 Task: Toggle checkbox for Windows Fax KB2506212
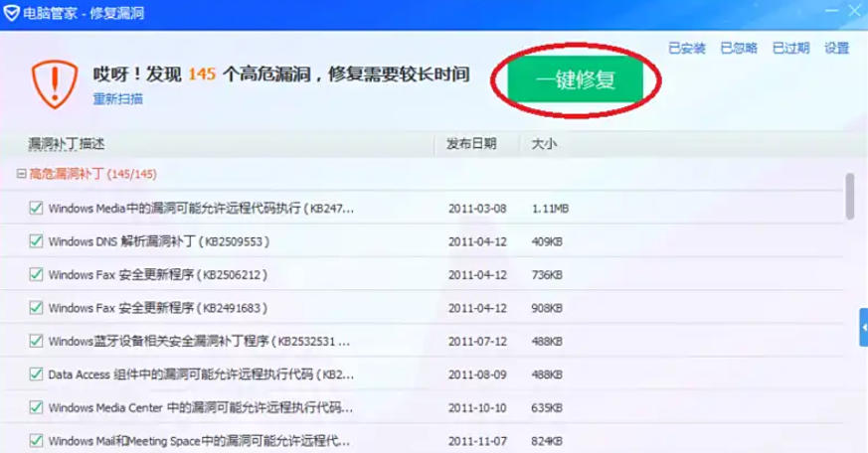click(x=37, y=274)
